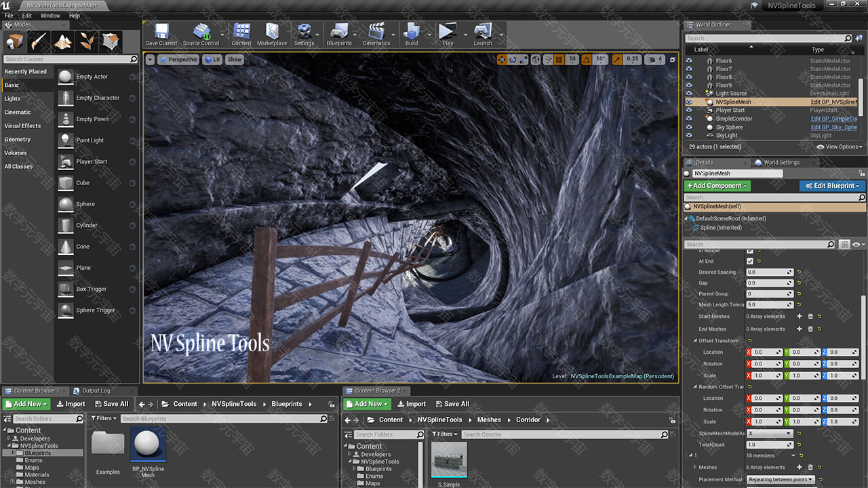
Task: Maximize or restore the viewport icon
Action: [x=672, y=60]
